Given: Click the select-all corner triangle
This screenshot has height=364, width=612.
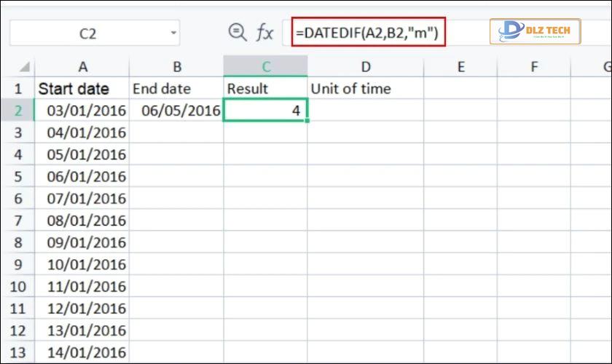Looking at the screenshot, I should 25,67.
